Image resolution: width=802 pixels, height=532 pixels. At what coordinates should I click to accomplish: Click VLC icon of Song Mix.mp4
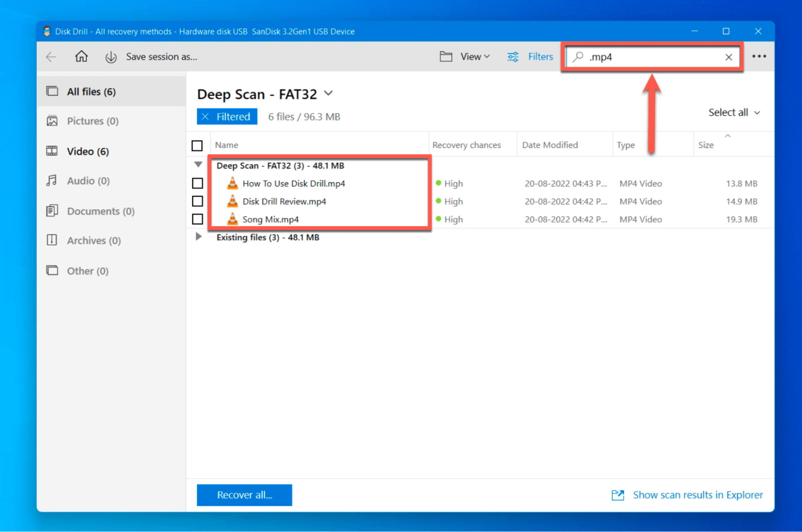[232, 219]
